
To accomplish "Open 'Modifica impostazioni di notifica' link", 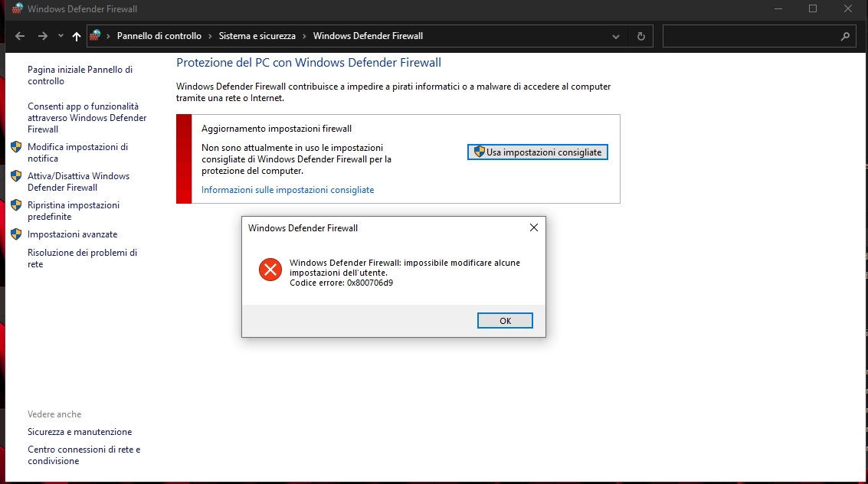I will coord(77,152).
